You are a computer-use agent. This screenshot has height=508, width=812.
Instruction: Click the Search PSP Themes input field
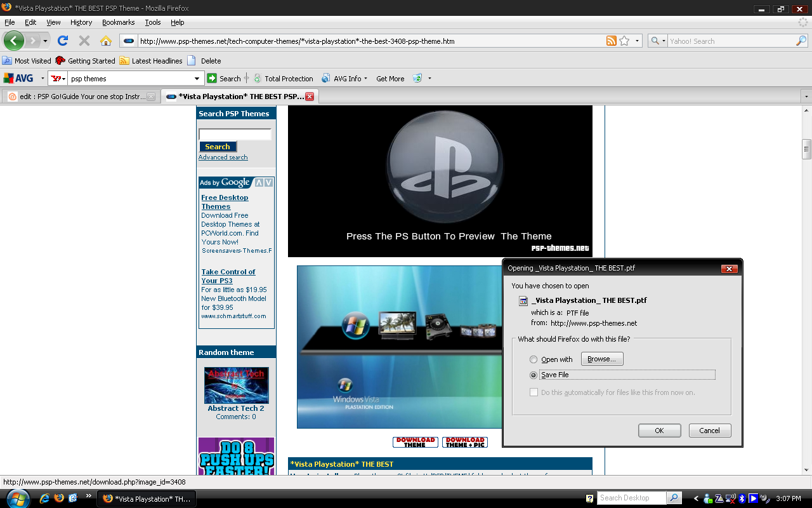(x=235, y=135)
